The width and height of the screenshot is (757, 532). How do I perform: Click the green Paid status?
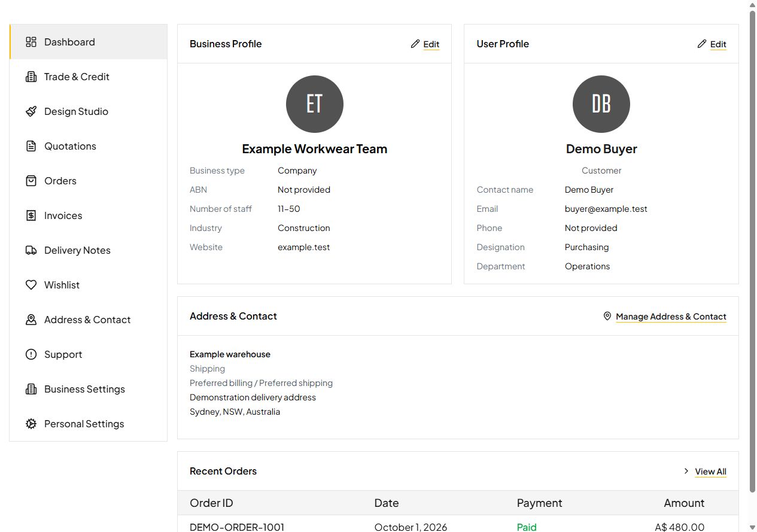[x=527, y=527]
